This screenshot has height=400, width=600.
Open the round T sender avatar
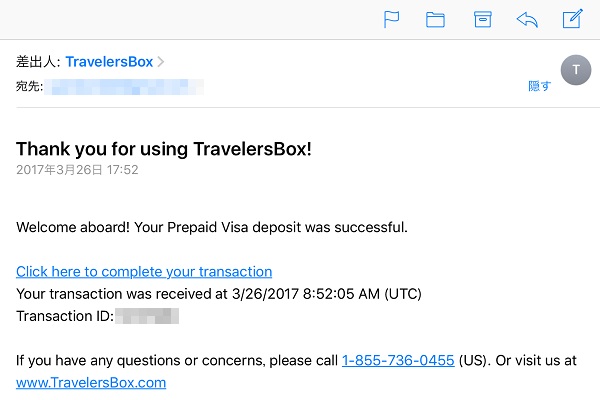coord(576,70)
